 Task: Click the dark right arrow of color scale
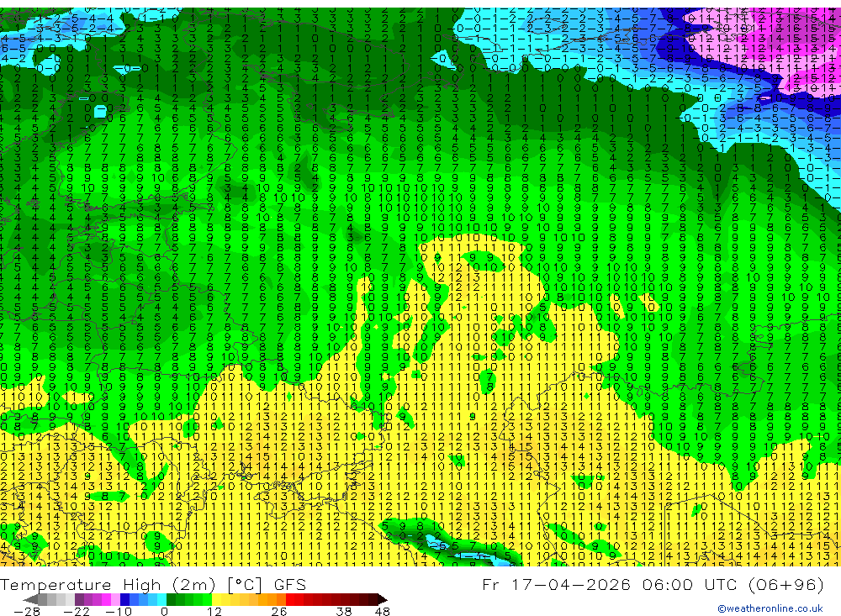point(383,599)
